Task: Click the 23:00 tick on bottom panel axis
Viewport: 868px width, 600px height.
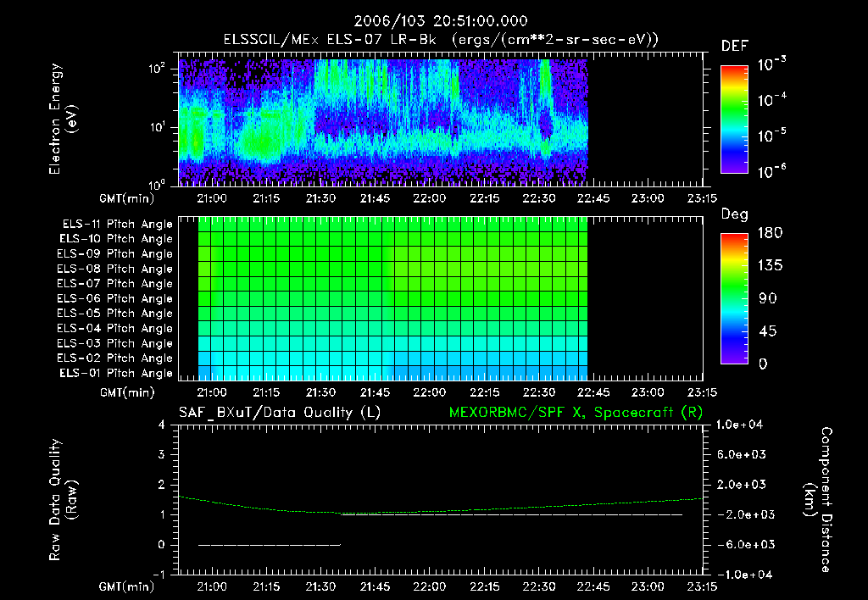Action: pos(648,586)
